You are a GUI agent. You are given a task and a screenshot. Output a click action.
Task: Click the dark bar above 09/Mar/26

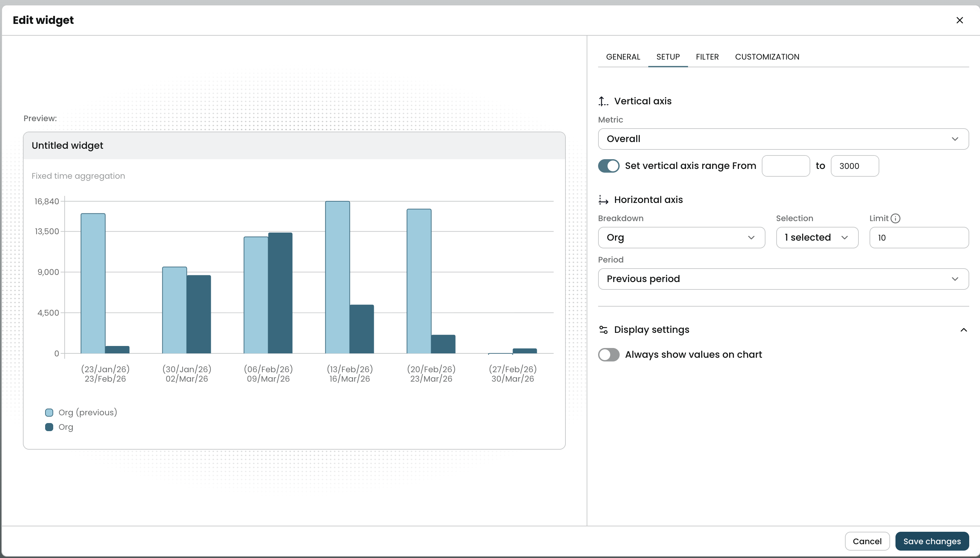280,293
